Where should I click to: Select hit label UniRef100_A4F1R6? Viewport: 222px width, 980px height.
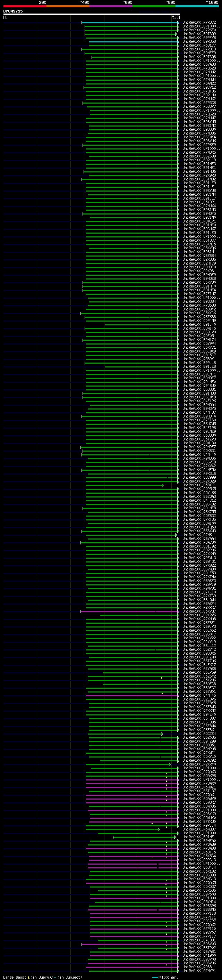point(199,401)
